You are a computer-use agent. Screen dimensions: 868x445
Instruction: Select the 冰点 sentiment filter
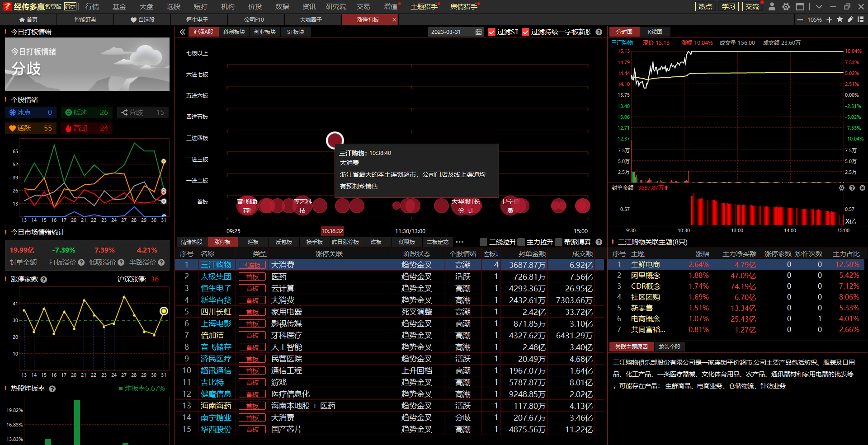coord(31,112)
